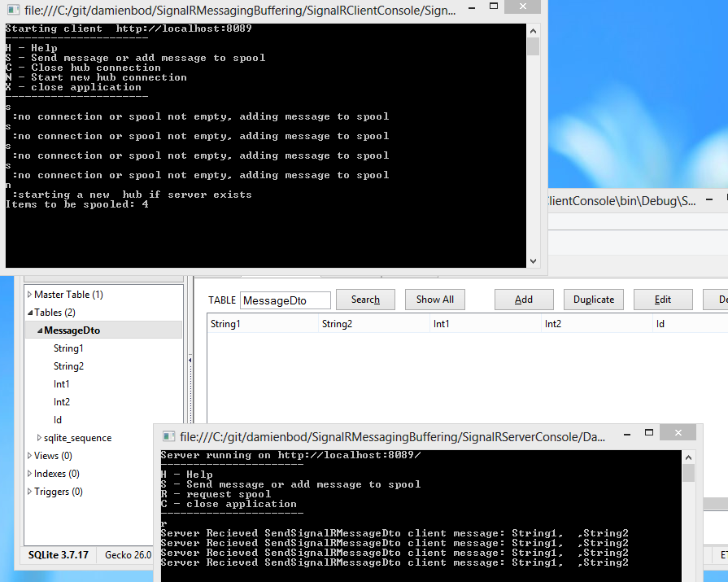The height and width of the screenshot is (582, 728).
Task: Sort by the Int2 column header
Action: [x=553, y=324]
